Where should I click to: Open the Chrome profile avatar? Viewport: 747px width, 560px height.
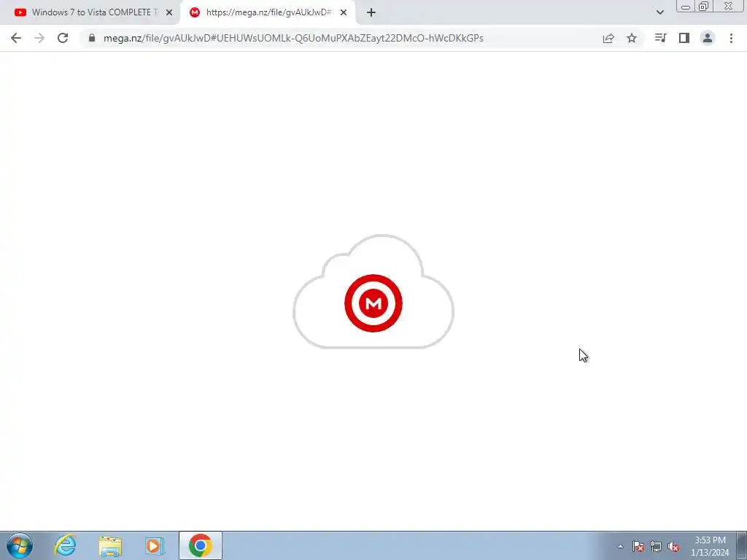[x=708, y=38]
